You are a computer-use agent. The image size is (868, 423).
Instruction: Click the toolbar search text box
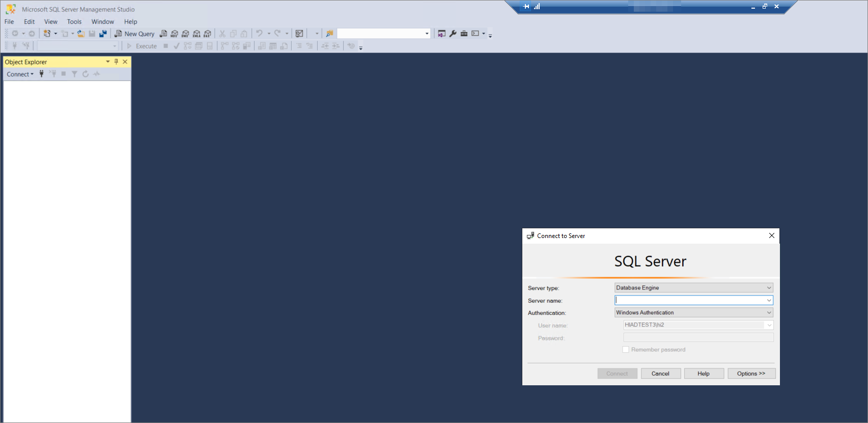[380, 34]
